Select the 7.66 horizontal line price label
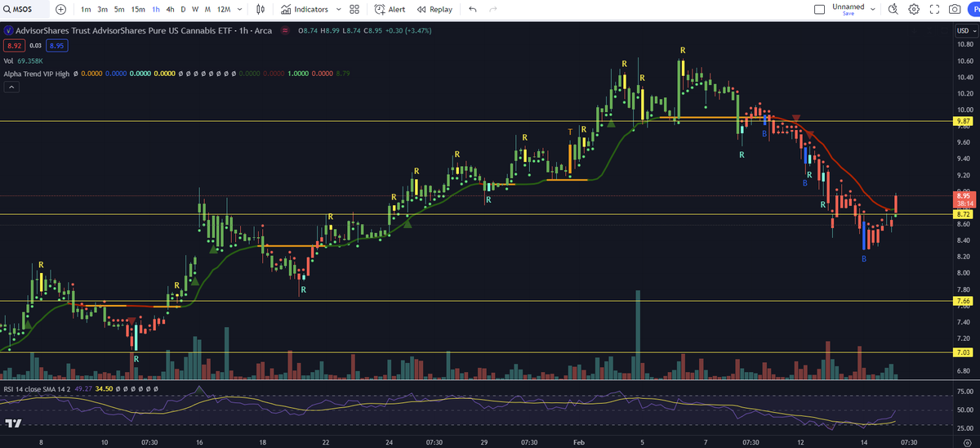The width and height of the screenshot is (980, 448). click(963, 301)
